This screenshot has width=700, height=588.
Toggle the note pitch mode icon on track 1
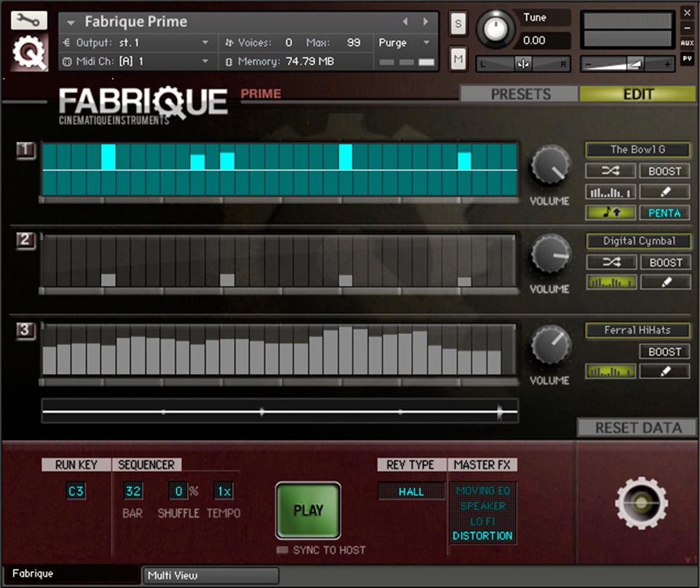click(611, 212)
